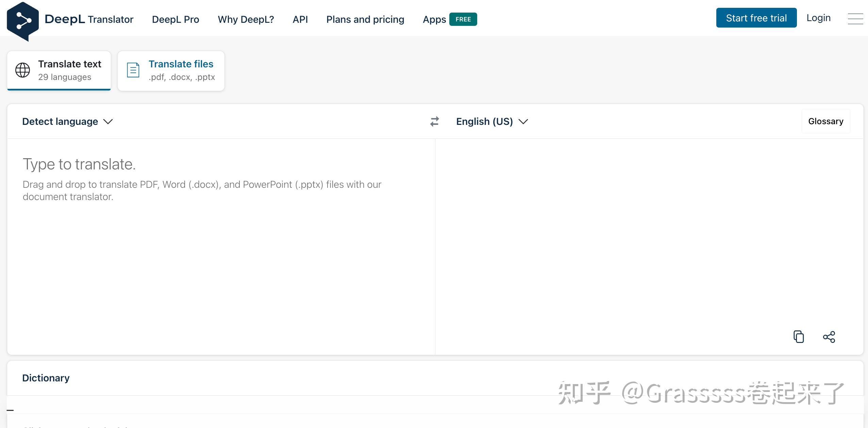The height and width of the screenshot is (428, 868).
Task: Click the Start free trial button
Action: click(756, 18)
